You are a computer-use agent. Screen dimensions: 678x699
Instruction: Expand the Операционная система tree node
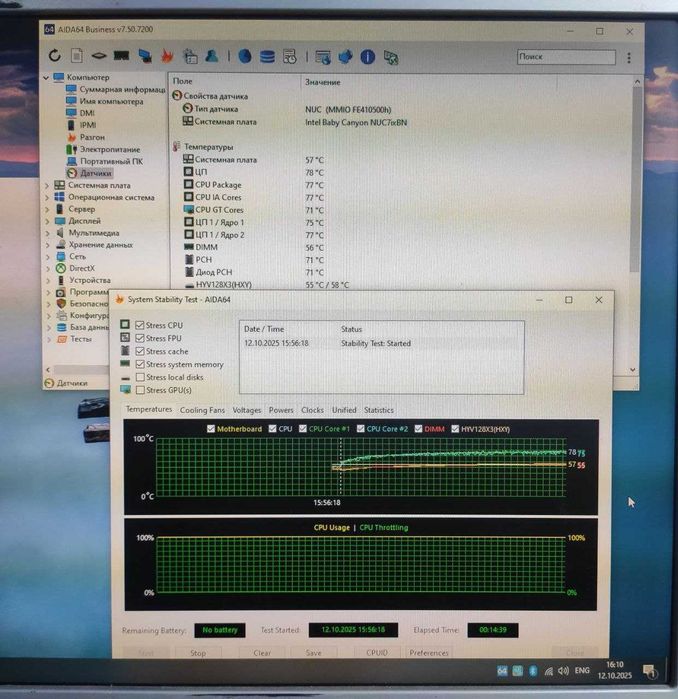47,197
